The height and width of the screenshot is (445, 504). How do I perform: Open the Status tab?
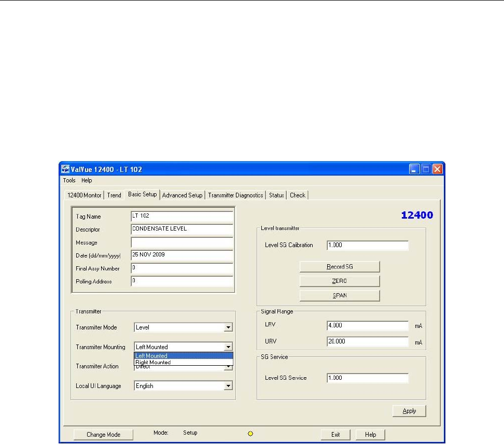[276, 195]
